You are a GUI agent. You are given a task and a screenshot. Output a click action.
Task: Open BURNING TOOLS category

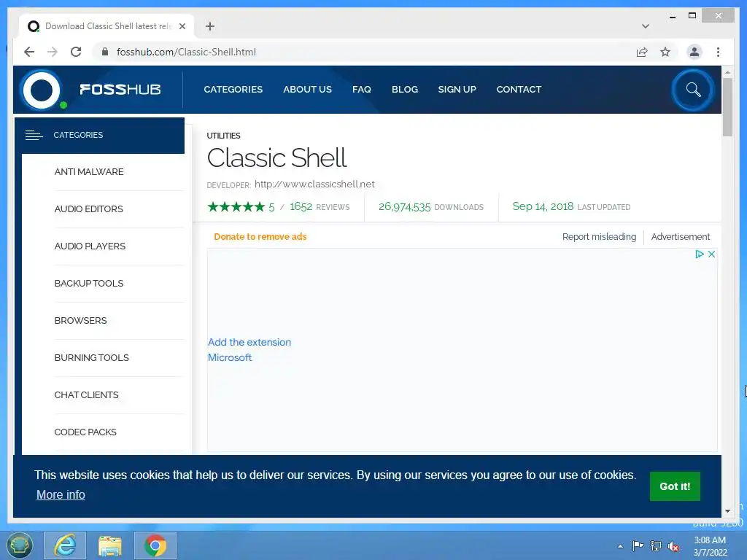(91, 357)
